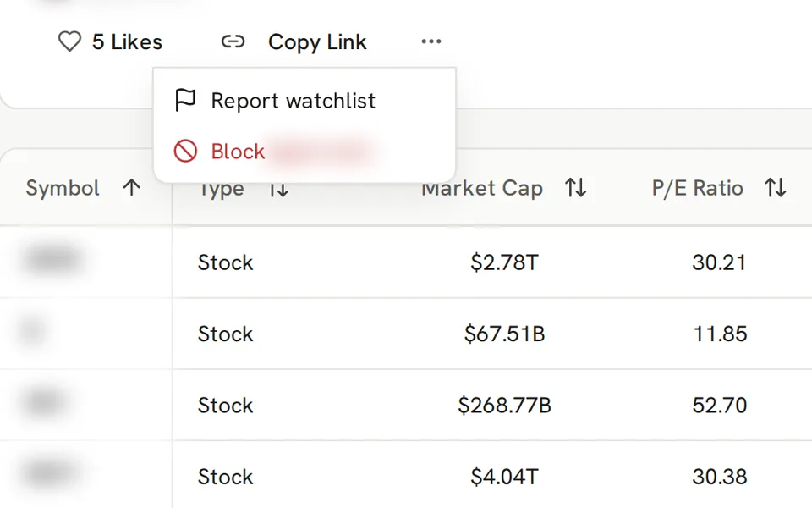Select Report watchlist menu entry
Screen dimensions: 812x508
(x=304, y=101)
